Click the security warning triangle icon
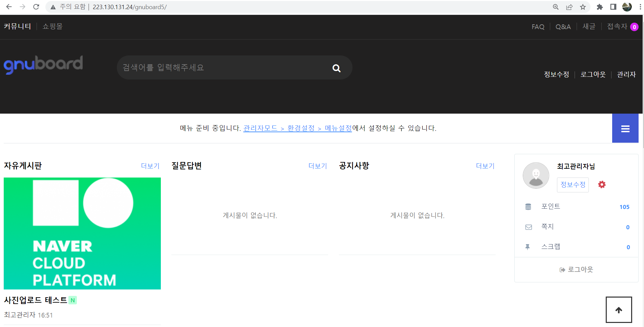This screenshot has width=644, height=327. tap(53, 7)
